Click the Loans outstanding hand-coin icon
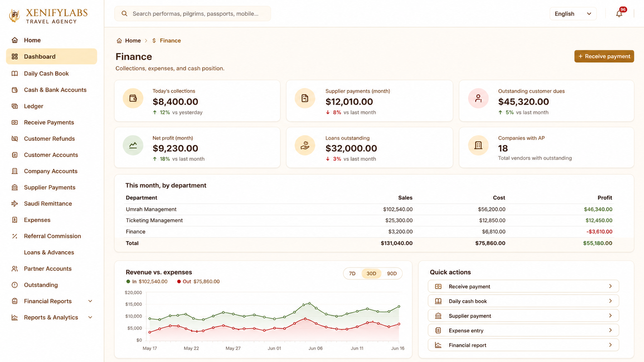Viewport: 644px width, 362px height. pos(305,145)
